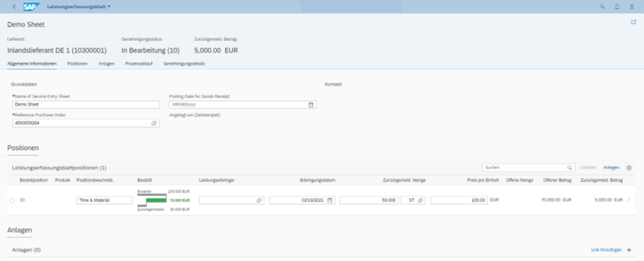
Task: Click the Offene Menge column header
Action: 519,180
